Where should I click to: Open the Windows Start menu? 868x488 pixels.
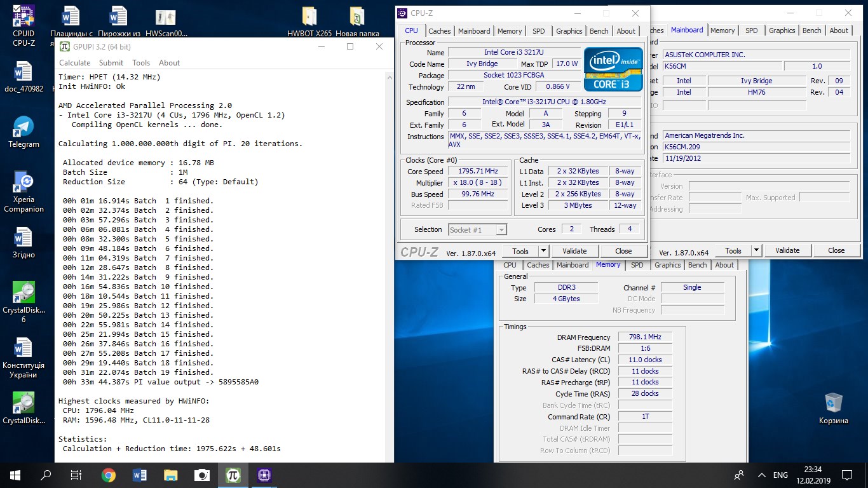[15, 475]
